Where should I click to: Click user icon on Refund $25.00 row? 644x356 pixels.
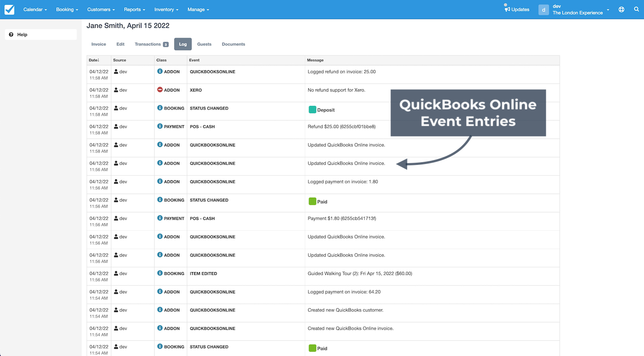[x=116, y=127]
